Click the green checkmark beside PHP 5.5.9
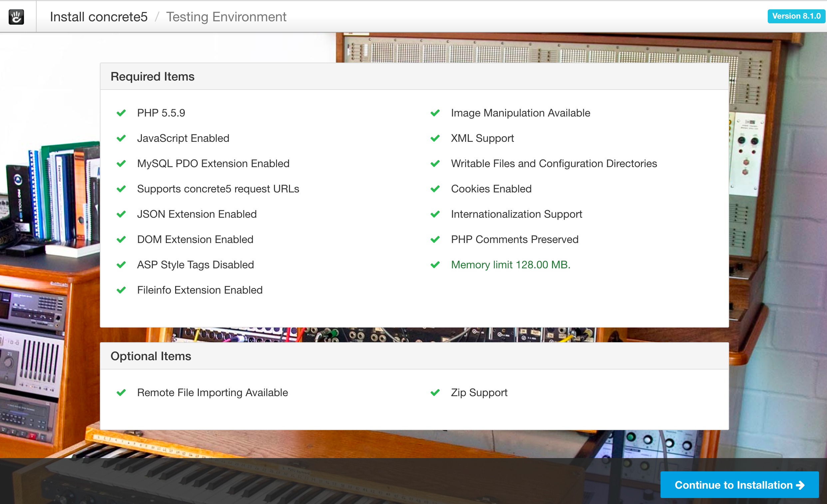This screenshot has height=504, width=827. pos(122,113)
